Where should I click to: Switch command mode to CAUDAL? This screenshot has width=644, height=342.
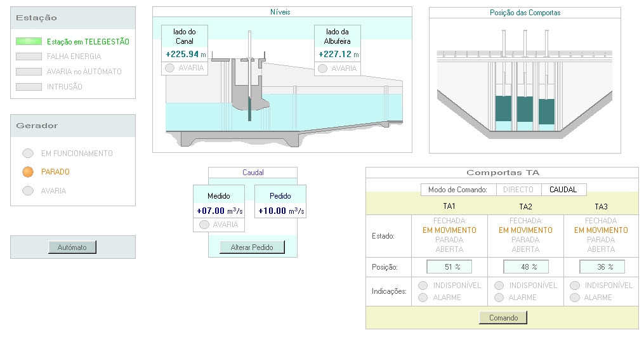[x=563, y=190]
